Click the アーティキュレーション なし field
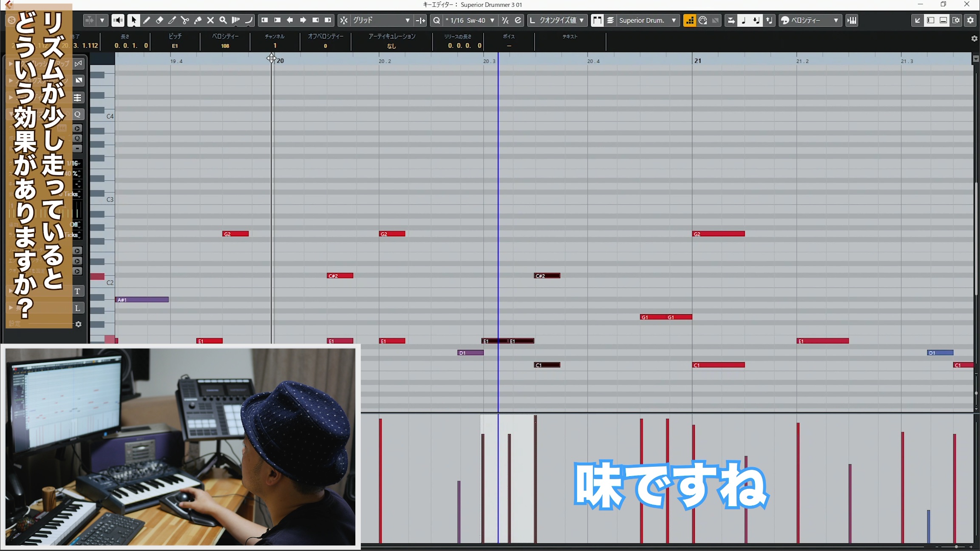980x551 pixels. 391,45
